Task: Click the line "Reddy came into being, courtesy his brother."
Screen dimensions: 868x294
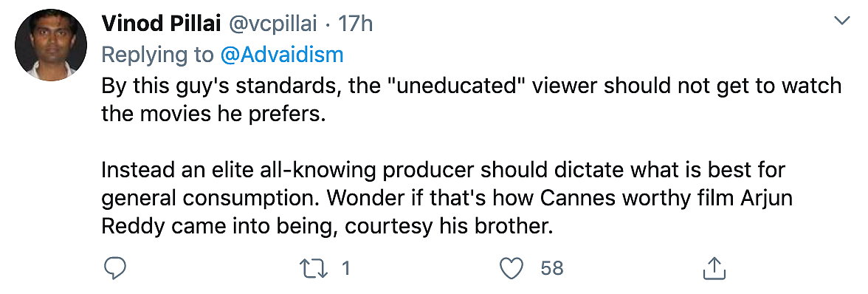Action: [327, 227]
